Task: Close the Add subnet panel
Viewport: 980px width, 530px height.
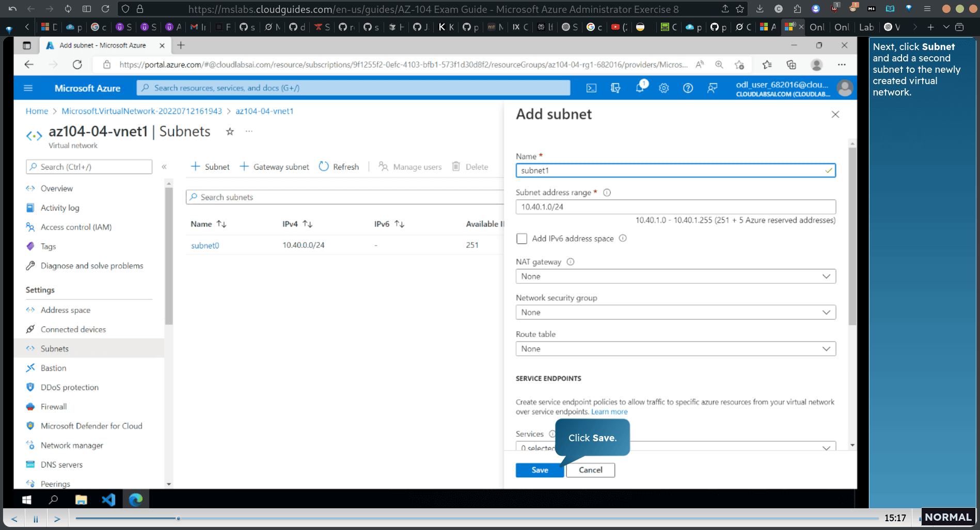Action: 835,115
